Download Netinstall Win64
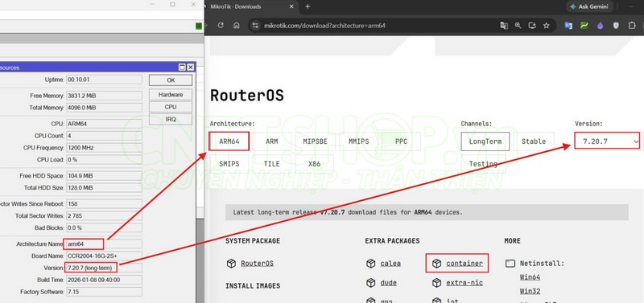 (x=530, y=277)
